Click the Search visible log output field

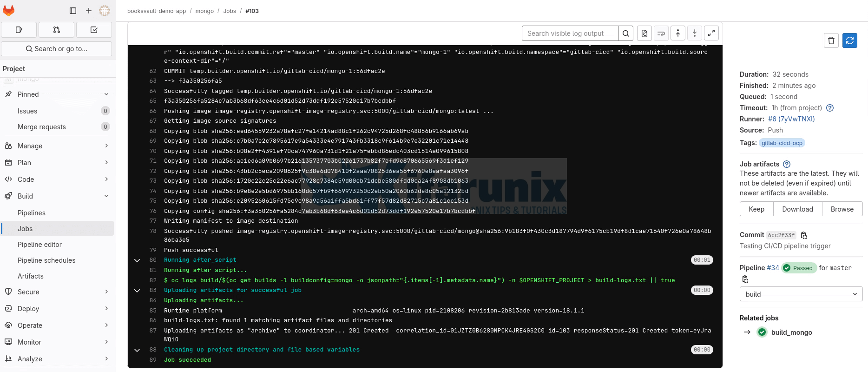[x=570, y=33]
